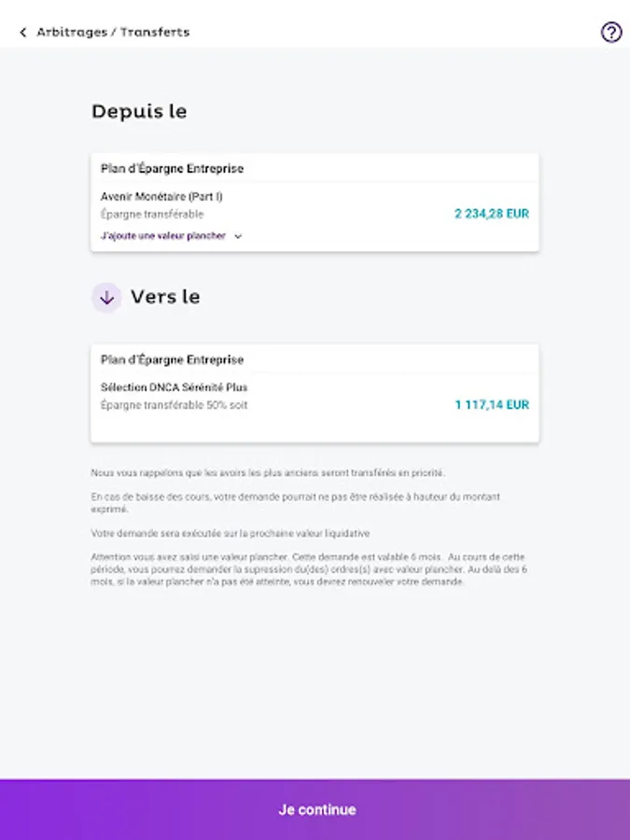Click the 1 117,14 EUR amount

(x=491, y=405)
